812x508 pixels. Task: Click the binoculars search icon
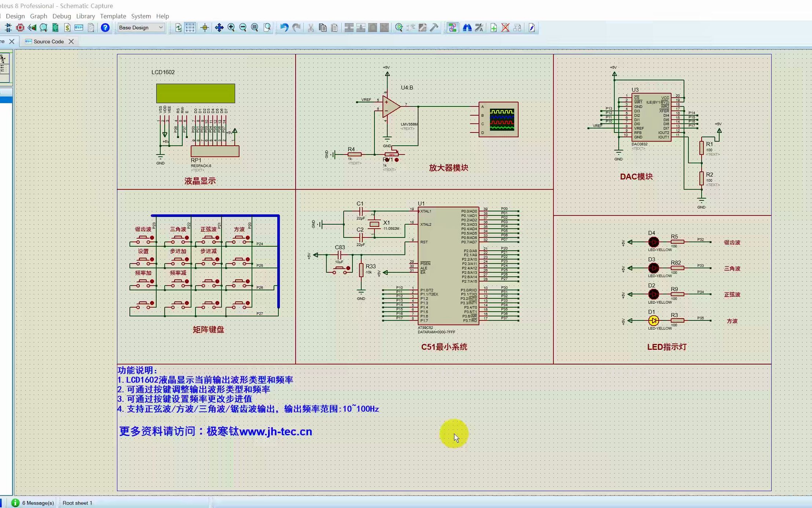[467, 28]
